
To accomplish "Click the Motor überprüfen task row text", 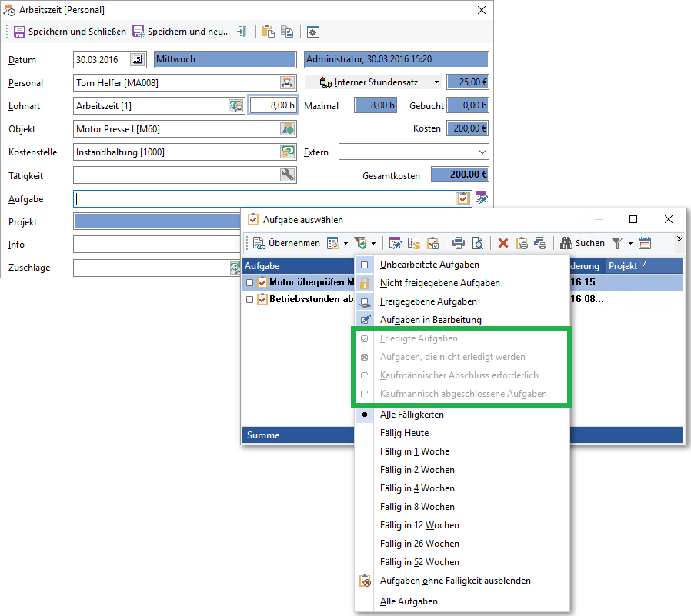I will point(312,282).
